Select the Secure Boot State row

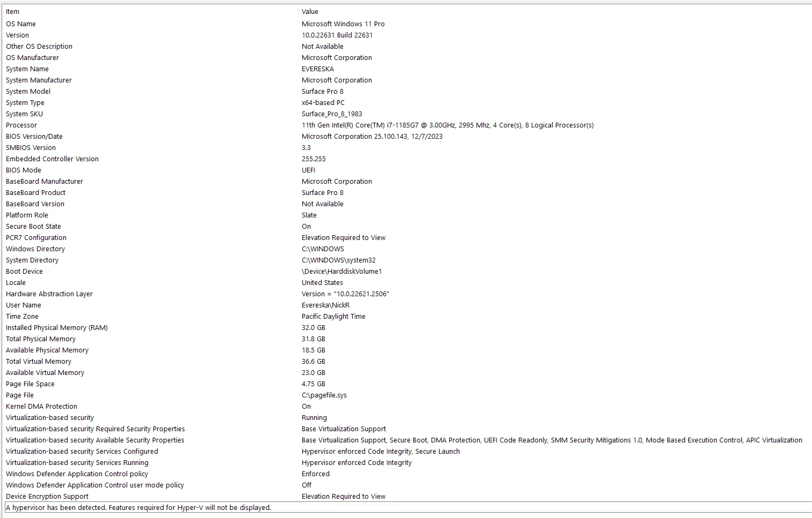point(406,226)
